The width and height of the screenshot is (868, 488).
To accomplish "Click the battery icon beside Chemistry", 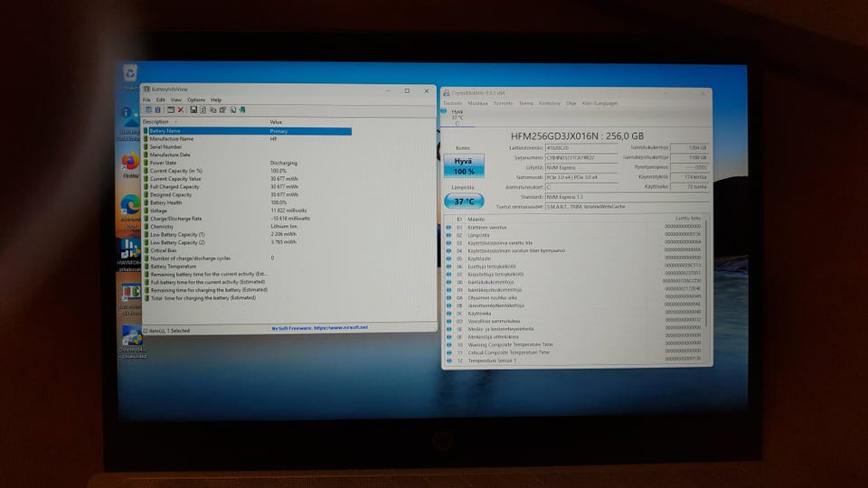I will click(146, 226).
